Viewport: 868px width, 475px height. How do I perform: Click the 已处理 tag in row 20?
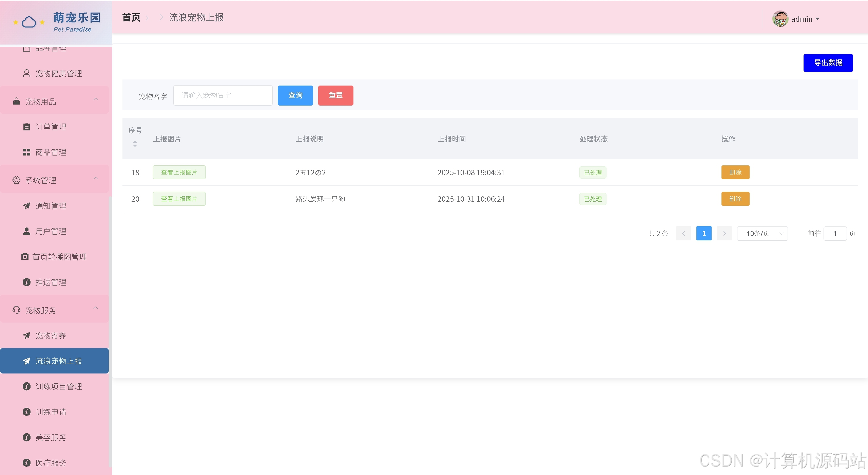pyautogui.click(x=593, y=199)
